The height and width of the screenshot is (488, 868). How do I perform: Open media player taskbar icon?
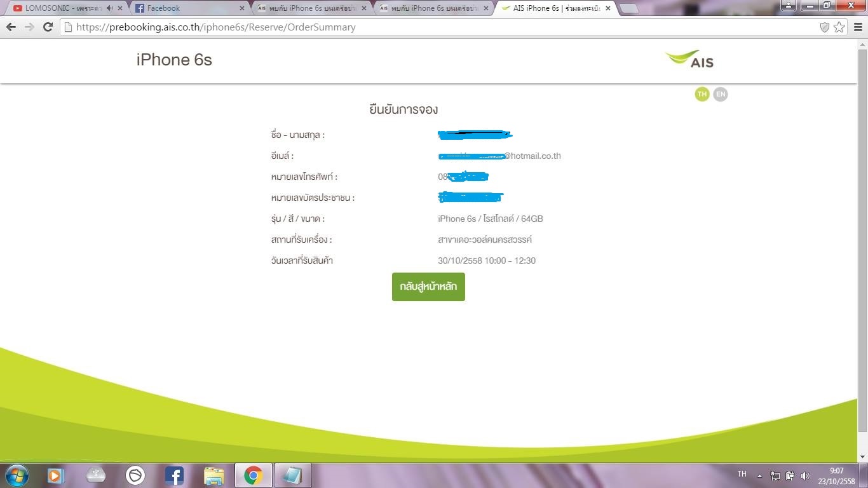[x=56, y=475]
